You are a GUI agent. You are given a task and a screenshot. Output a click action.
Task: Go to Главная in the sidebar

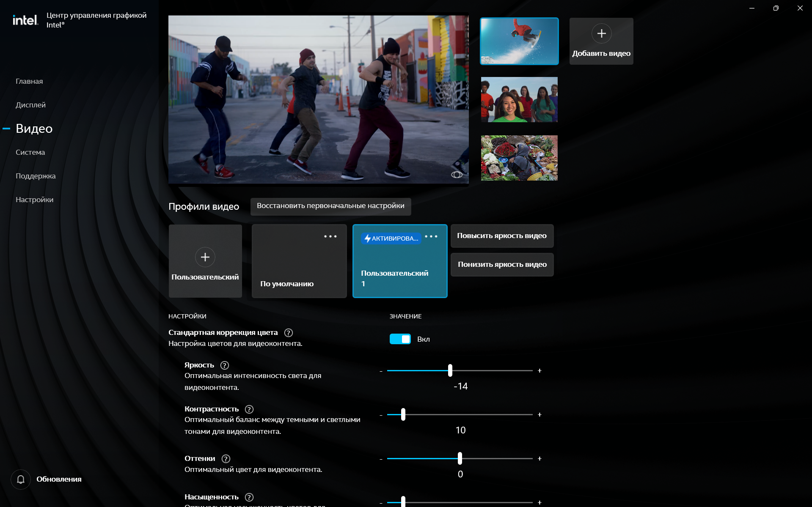29,81
